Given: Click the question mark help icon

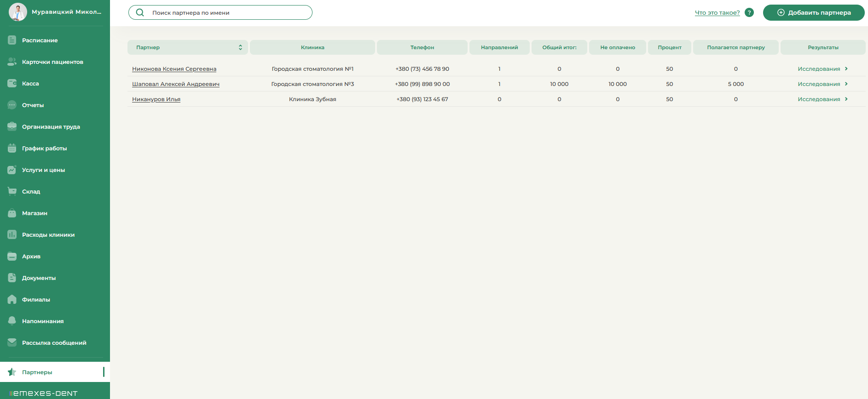Looking at the screenshot, I should 749,12.
